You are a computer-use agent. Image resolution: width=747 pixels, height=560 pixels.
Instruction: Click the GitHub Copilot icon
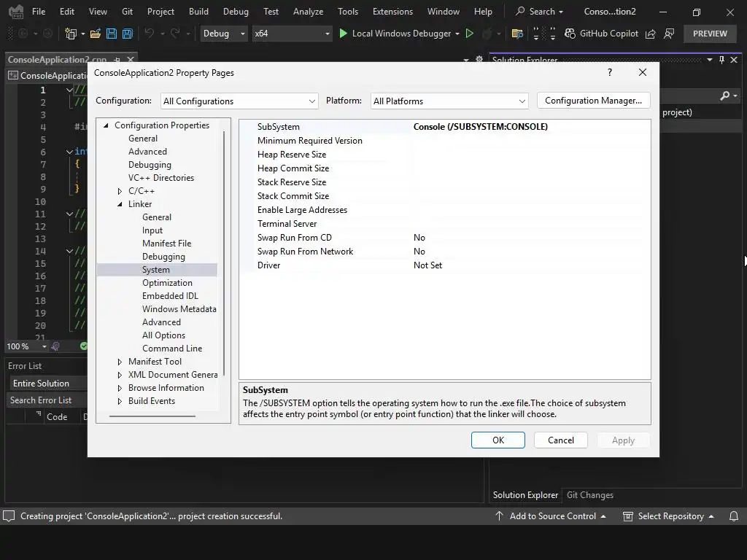click(x=570, y=34)
